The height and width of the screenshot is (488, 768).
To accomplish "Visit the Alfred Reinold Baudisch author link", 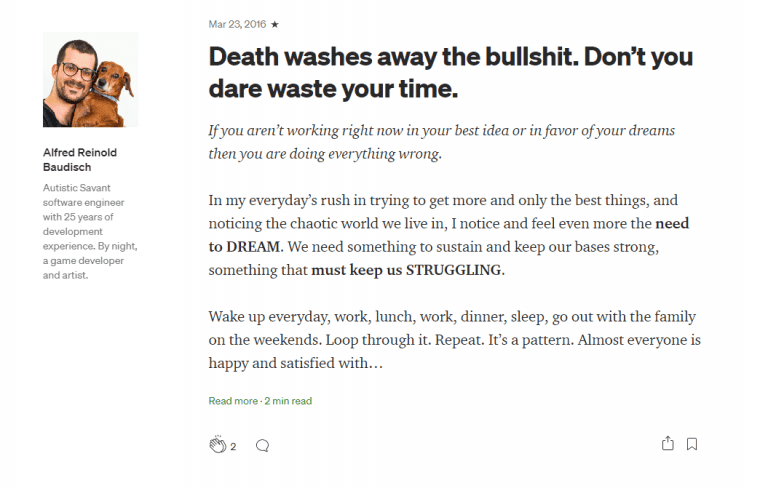I will pos(82,160).
